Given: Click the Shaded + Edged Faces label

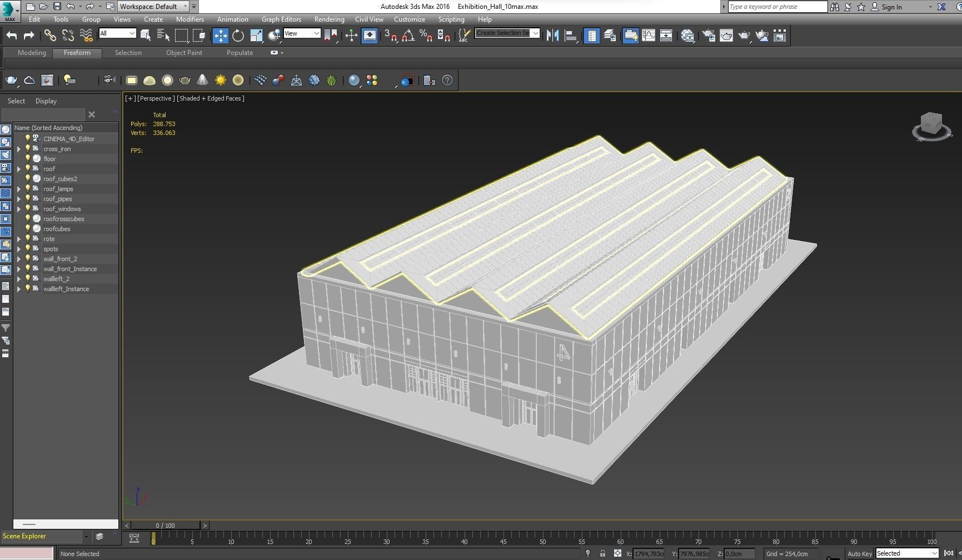Looking at the screenshot, I should pyautogui.click(x=211, y=98).
